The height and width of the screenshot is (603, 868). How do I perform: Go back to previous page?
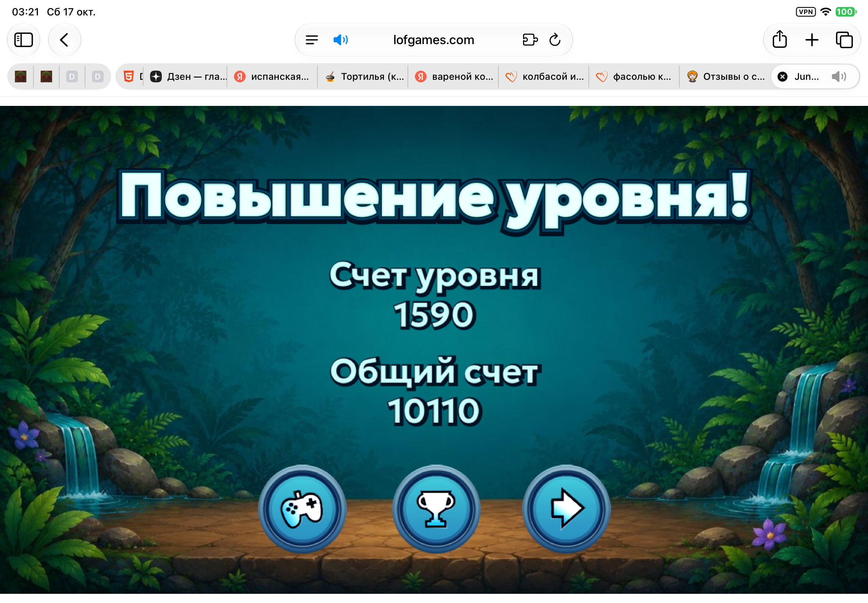click(64, 40)
